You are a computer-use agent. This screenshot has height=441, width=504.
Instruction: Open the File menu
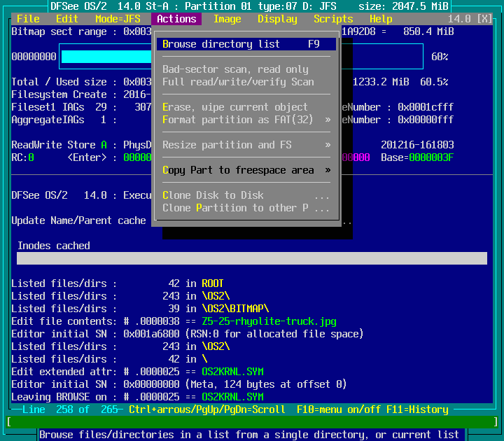click(x=28, y=19)
